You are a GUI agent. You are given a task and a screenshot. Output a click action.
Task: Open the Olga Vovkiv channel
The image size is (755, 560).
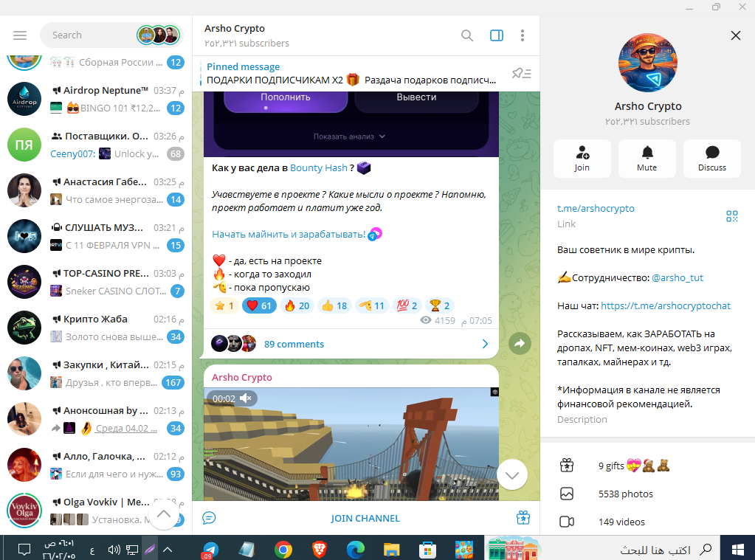click(96, 511)
